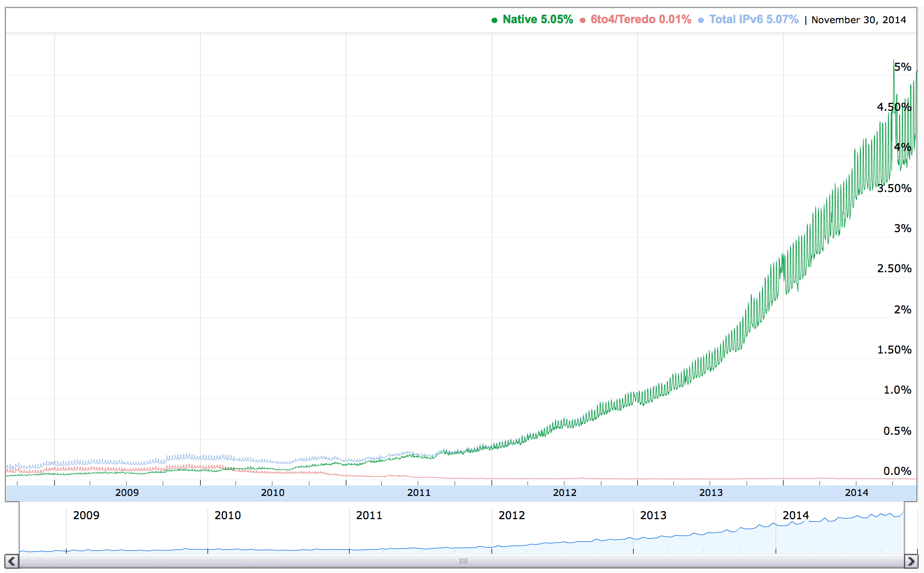
Task: Click the 0.0% y-axis label
Action: (x=897, y=471)
